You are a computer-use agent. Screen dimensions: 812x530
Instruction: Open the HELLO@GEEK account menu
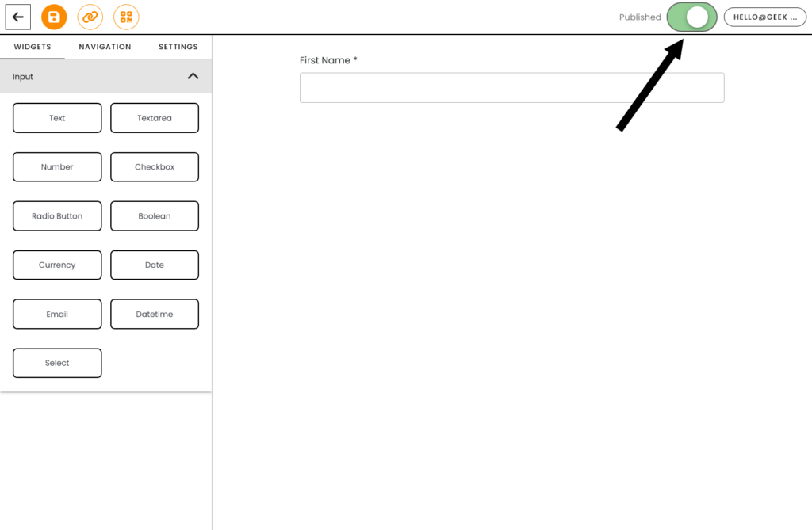tap(764, 17)
